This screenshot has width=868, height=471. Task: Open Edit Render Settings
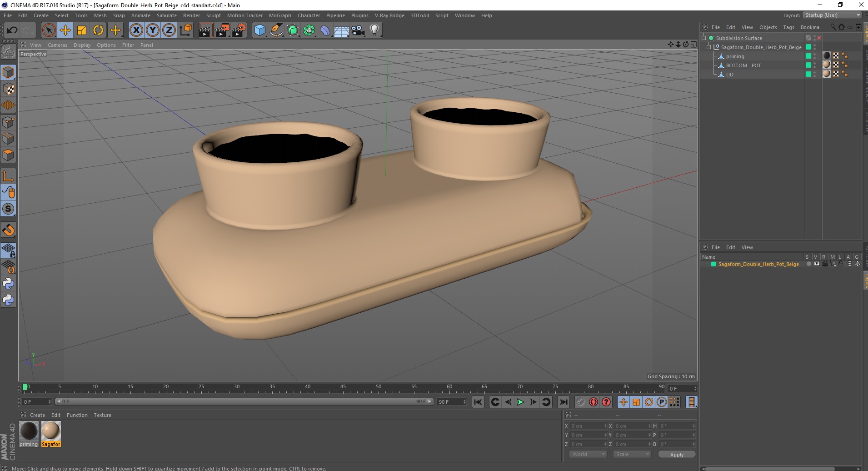(239, 30)
